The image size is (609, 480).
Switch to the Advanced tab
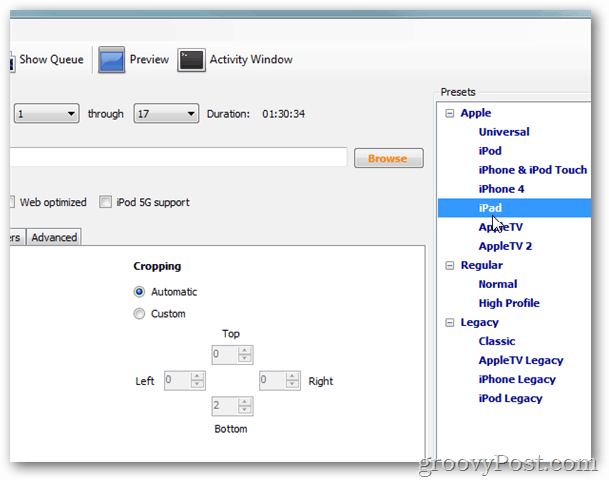click(54, 237)
